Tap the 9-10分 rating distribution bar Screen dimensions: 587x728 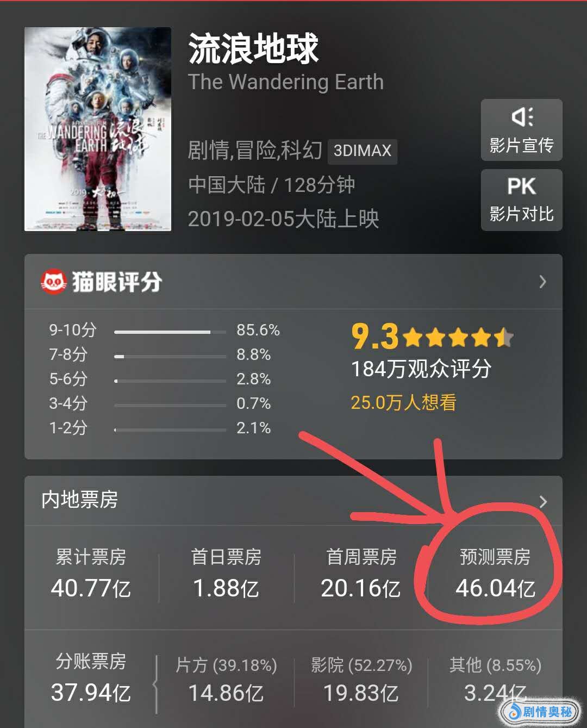click(170, 332)
